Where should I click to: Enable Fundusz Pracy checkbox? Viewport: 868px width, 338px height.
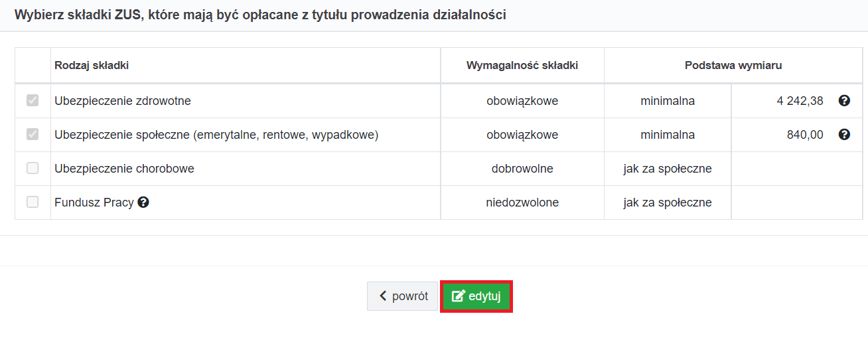(x=33, y=203)
